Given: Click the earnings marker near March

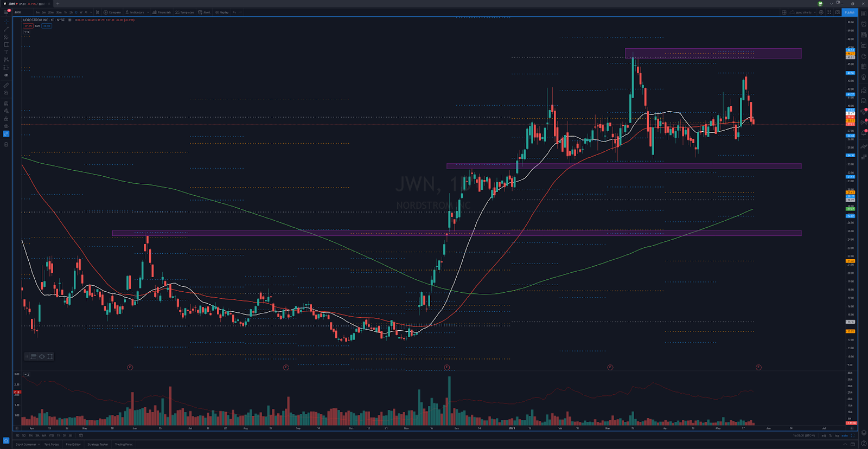Looking at the screenshot, I should [610, 367].
